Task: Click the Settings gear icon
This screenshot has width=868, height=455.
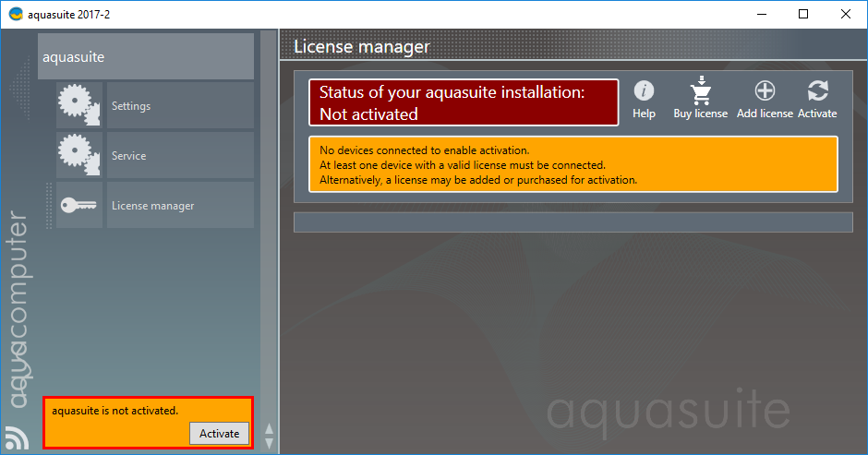Action: tap(79, 105)
